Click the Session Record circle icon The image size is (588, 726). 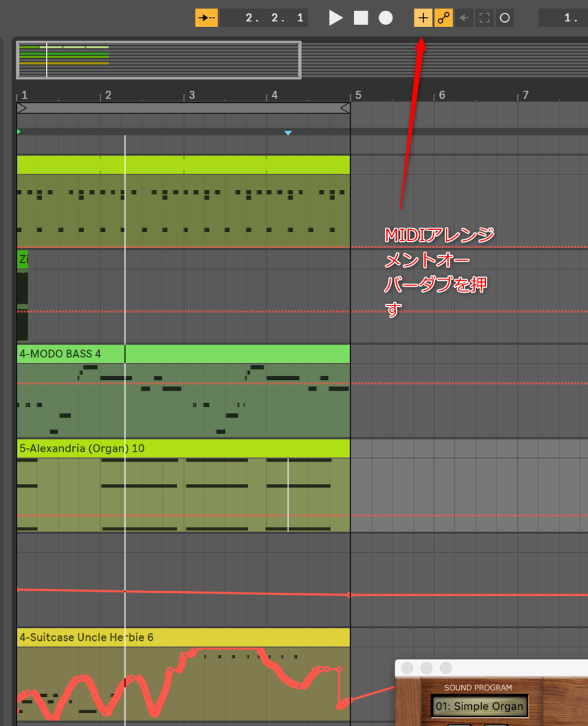pos(504,18)
